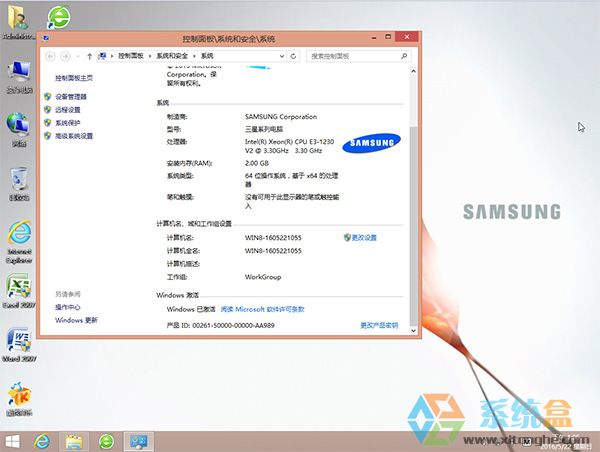The width and height of the screenshot is (600, 452).
Task: Open the This PC desktop icon
Action: pos(20,77)
